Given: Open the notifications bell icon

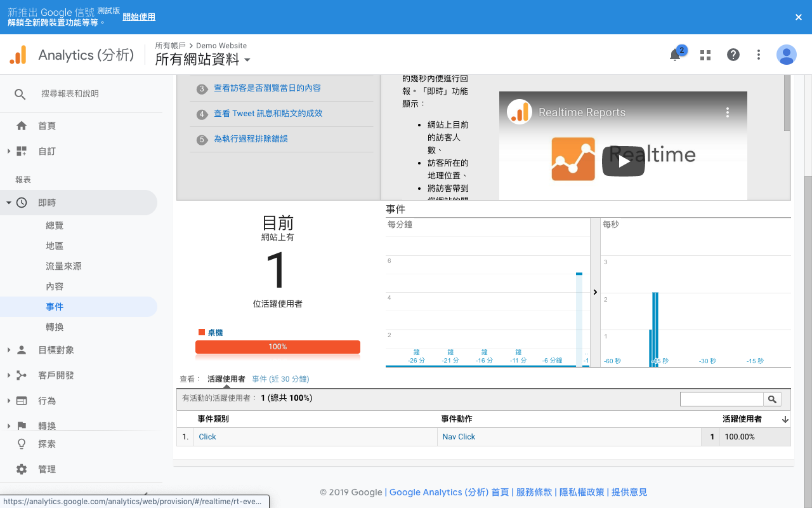Looking at the screenshot, I should pos(675,55).
